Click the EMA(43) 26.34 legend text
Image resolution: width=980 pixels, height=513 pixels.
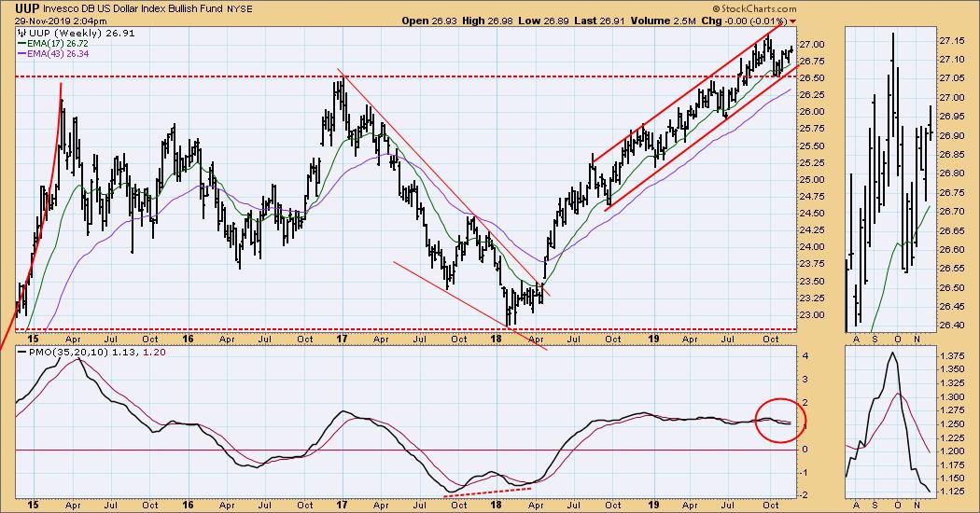[59, 54]
